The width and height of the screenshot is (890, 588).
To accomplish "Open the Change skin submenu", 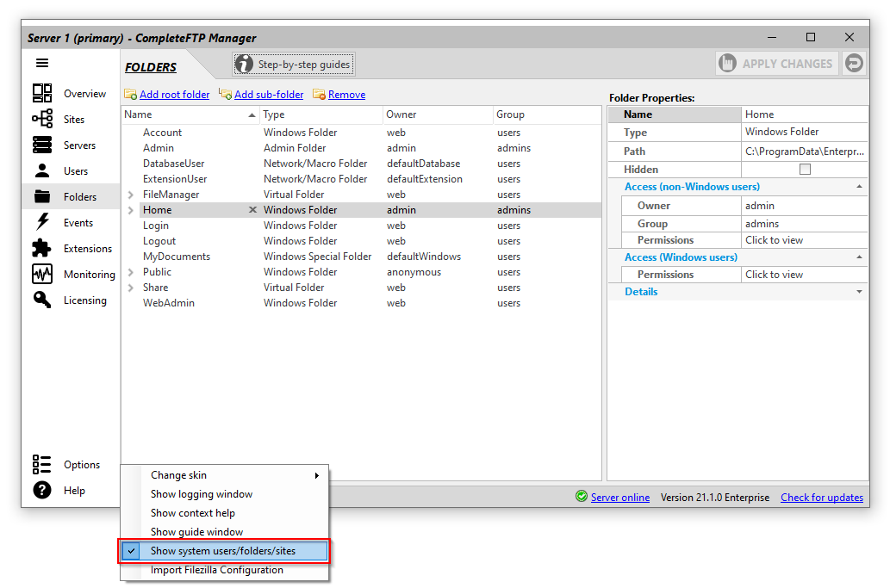I will coord(224,475).
